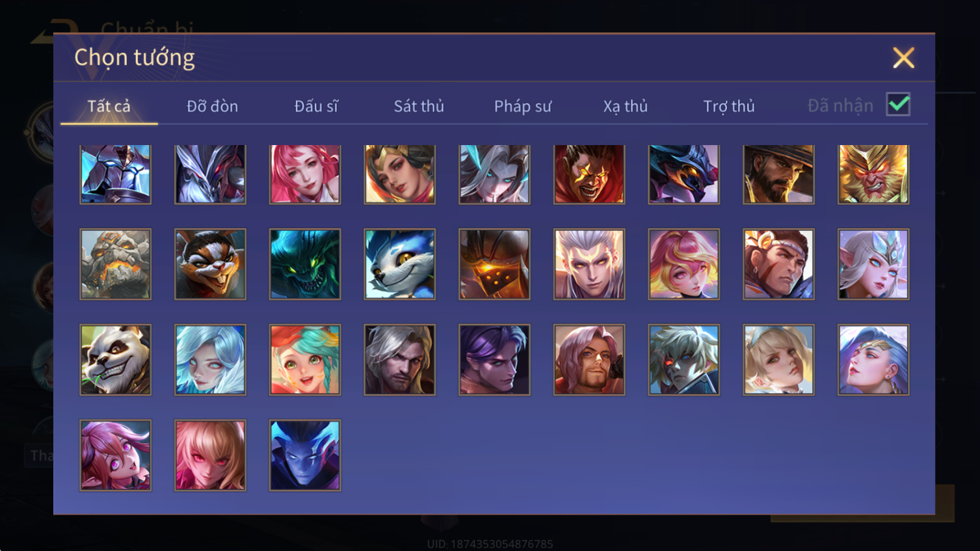Pick the blue fox hero portrait
Viewport: 980px width, 551px height.
click(x=399, y=264)
